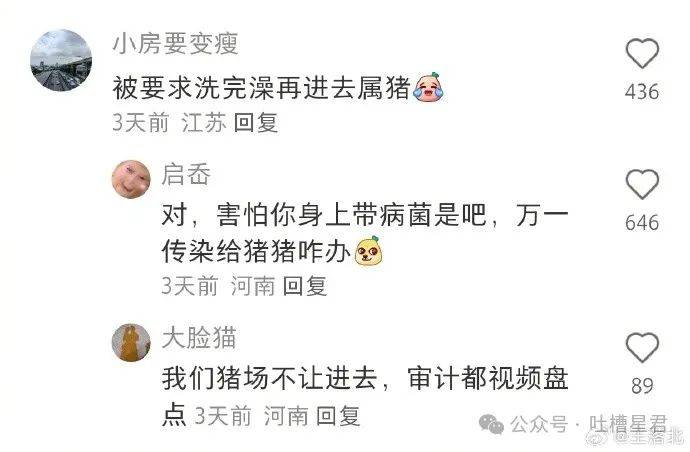Click the 89 like count
Screen dimensions: 690x452
642,386
